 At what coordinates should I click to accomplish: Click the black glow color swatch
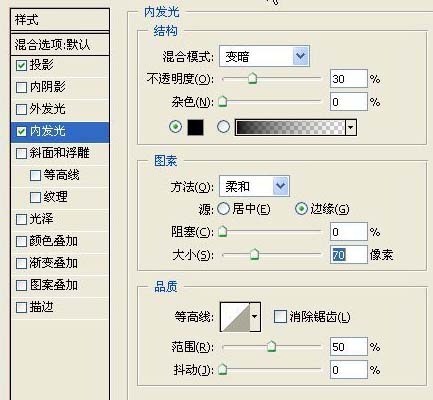(195, 127)
